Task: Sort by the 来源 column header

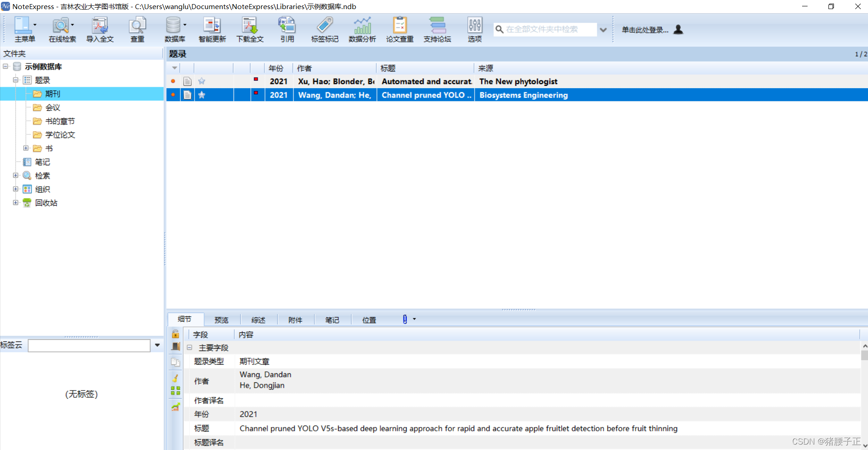Action: 671,68
